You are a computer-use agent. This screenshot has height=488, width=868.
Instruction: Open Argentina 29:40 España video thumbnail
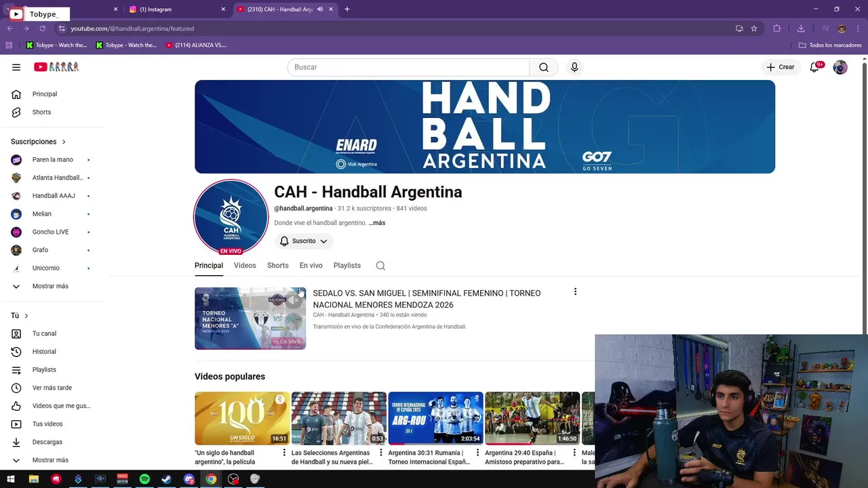[532, 418]
